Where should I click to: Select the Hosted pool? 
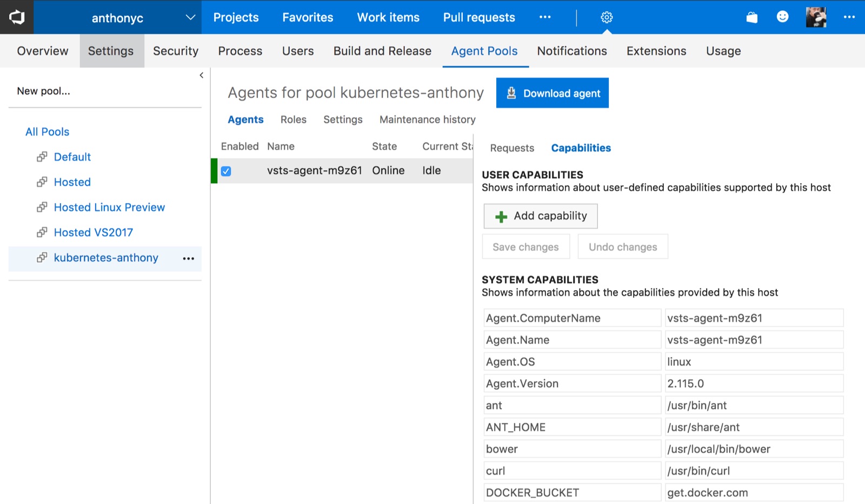coord(72,182)
